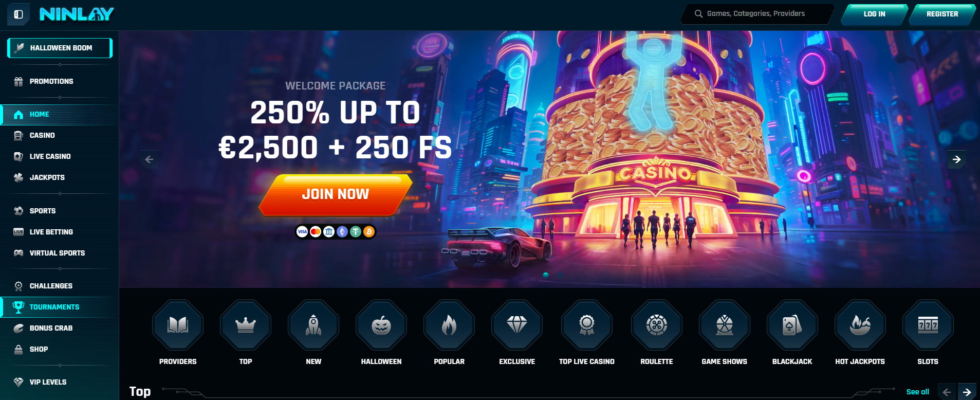Click the Join Now button
This screenshot has width=980, height=400.
336,194
